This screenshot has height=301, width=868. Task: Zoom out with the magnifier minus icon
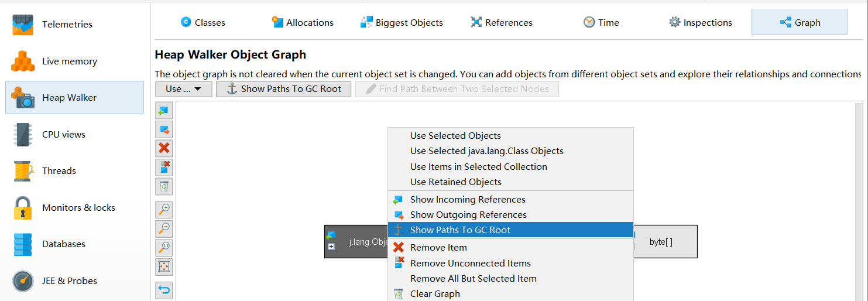coord(164,229)
